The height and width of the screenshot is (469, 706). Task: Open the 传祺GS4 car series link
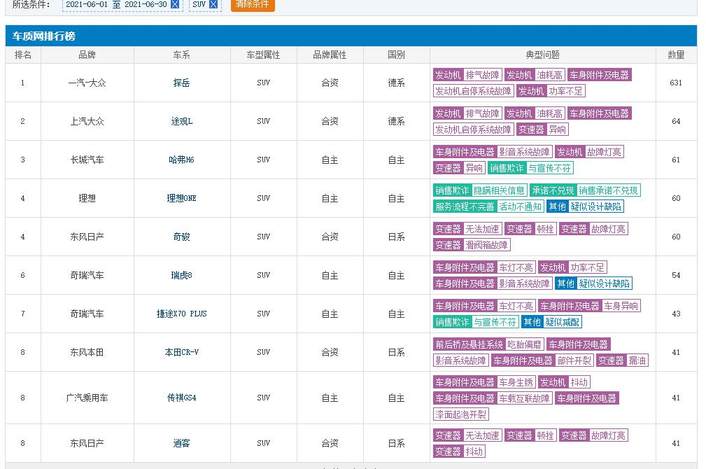[x=181, y=398]
